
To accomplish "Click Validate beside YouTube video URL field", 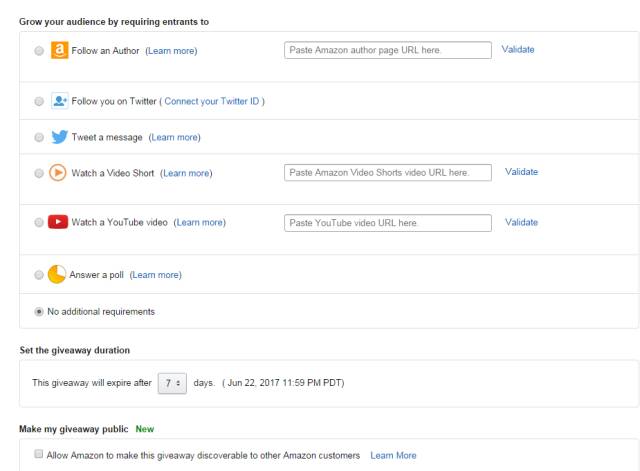I will click(x=521, y=222).
